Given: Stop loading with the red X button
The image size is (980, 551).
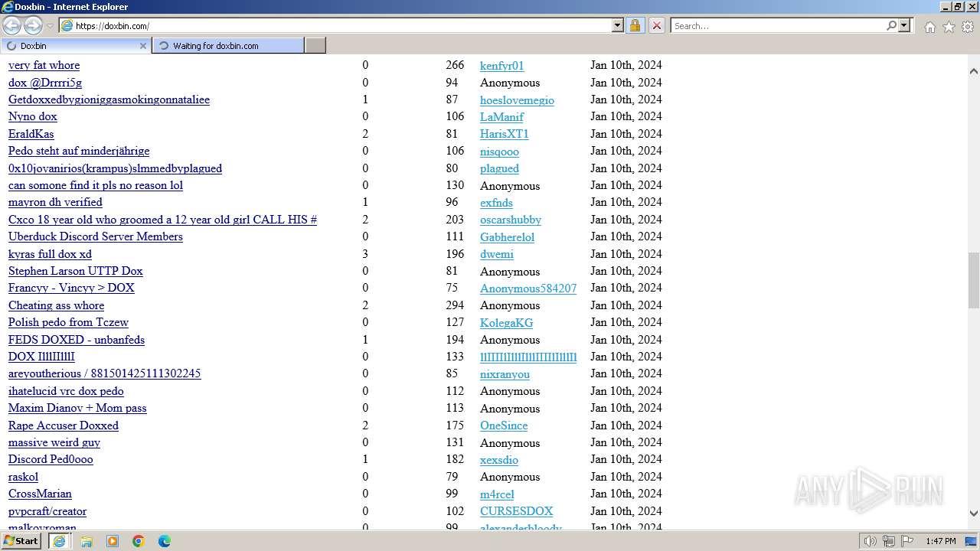Looking at the screenshot, I should pos(656,25).
